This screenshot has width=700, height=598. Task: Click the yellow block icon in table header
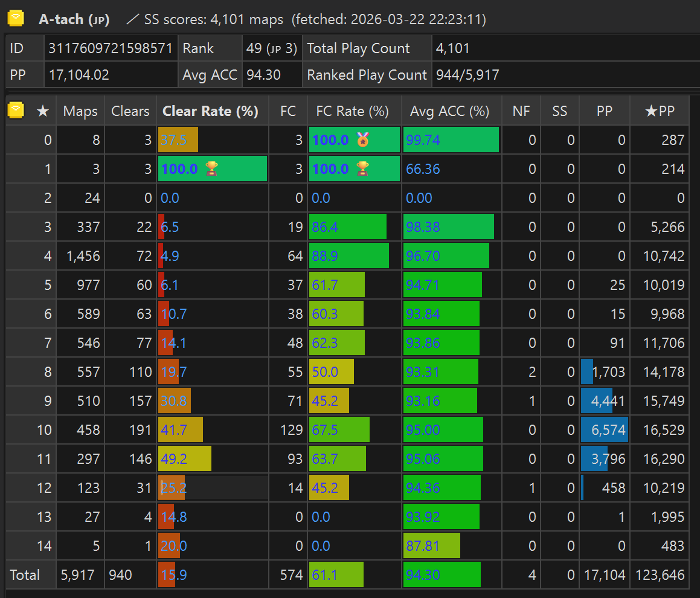16,109
